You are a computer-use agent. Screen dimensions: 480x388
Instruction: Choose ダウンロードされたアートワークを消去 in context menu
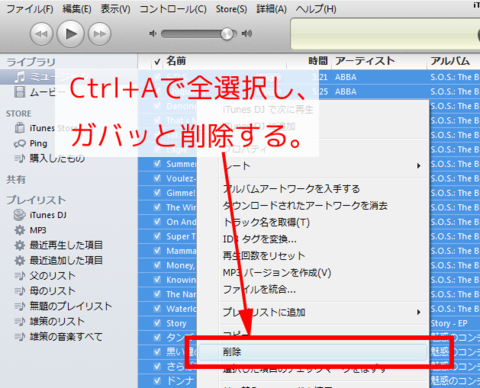tap(305, 206)
